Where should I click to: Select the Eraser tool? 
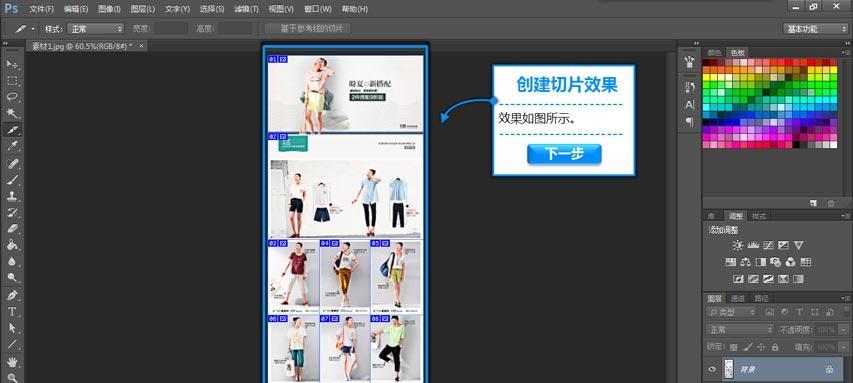click(x=12, y=228)
